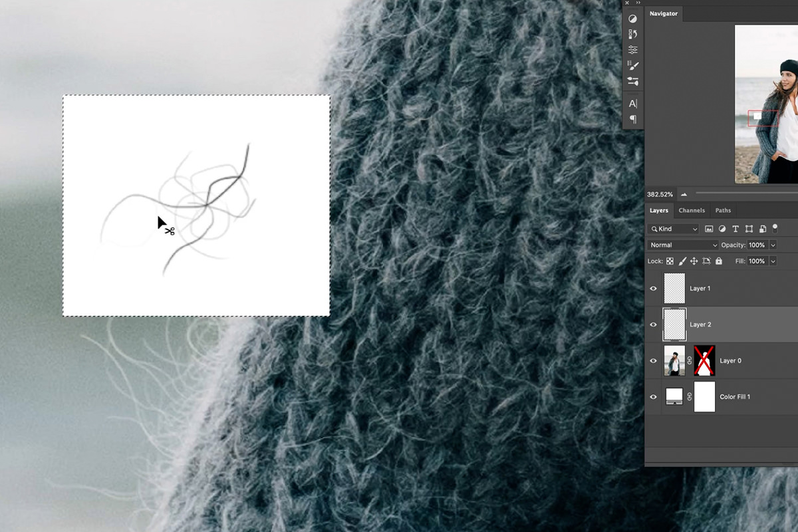Open the Paragraph panel icon
This screenshot has height=532, width=798.
(x=632, y=120)
